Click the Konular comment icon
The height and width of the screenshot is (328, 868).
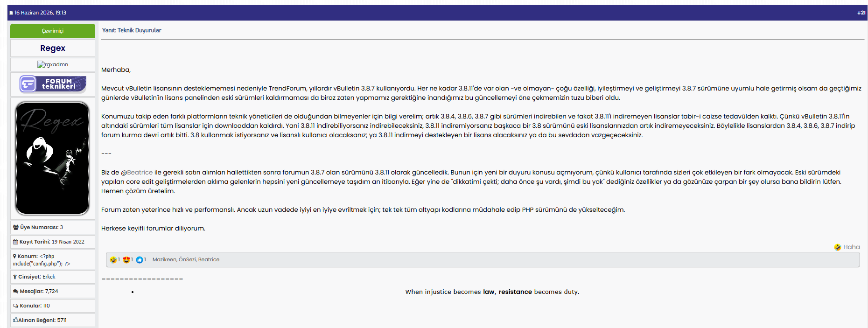[x=16, y=306]
